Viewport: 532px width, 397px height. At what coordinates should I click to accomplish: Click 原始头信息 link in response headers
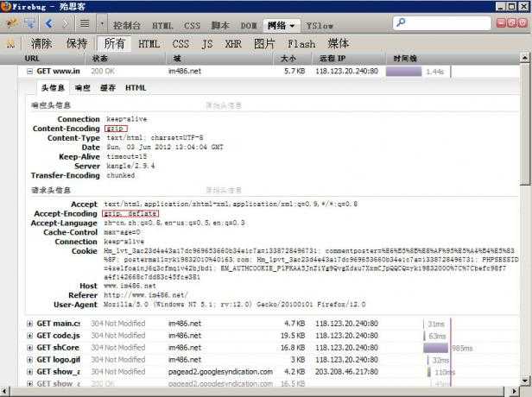pyautogui.click(x=224, y=106)
